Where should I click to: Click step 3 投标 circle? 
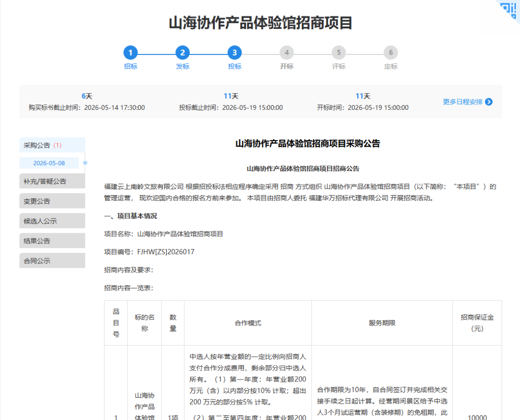pyautogui.click(x=234, y=52)
